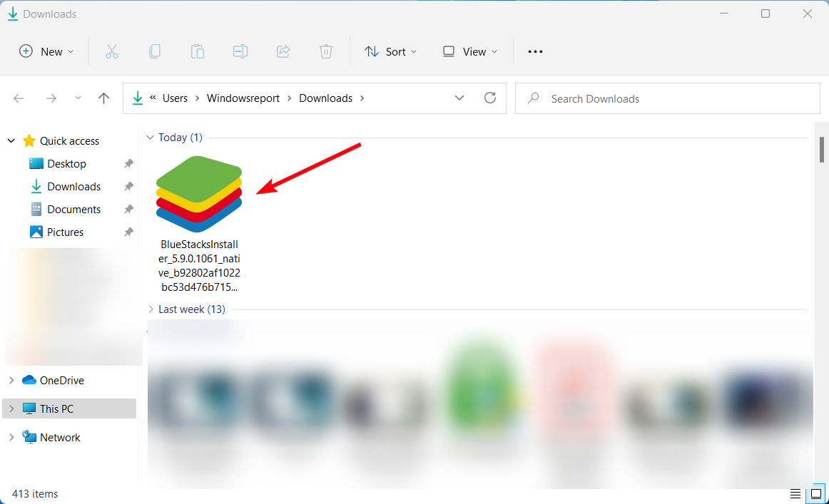Image resolution: width=829 pixels, height=504 pixels.
Task: Open the View layout dropdown
Action: 470,51
